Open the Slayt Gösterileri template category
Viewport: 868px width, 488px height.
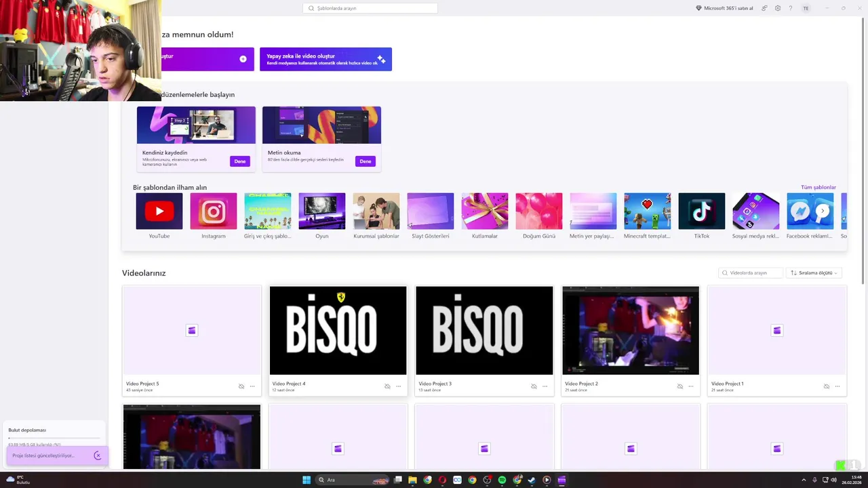tap(431, 216)
